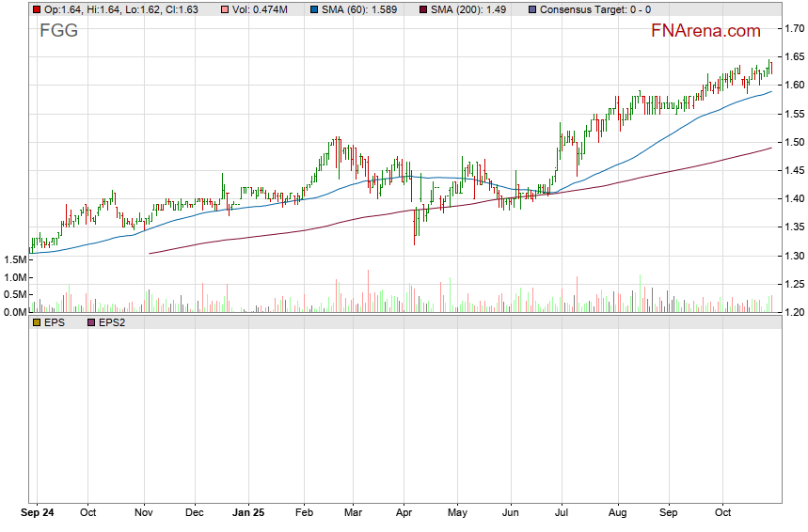The width and height of the screenshot is (808, 532).
Task: Click the Jul label on time axis
Action: pyautogui.click(x=563, y=513)
